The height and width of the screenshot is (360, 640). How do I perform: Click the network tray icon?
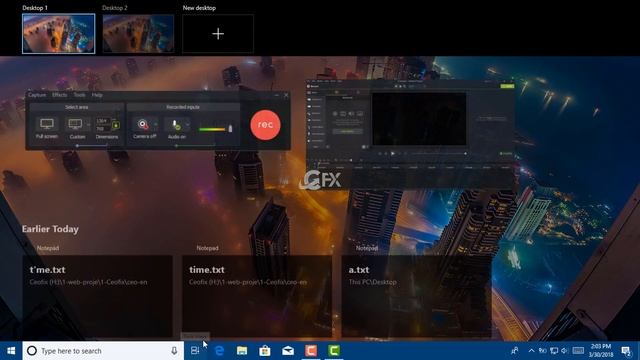point(554,351)
